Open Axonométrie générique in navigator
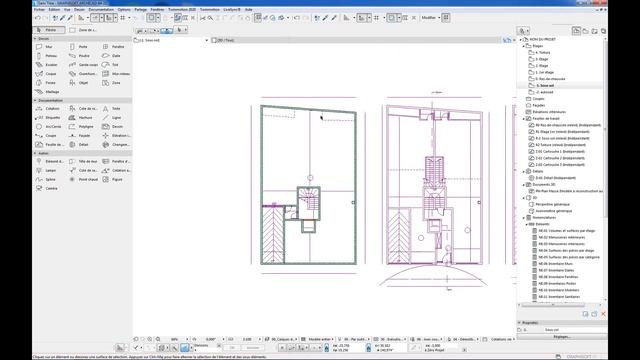640x360 pixels. [550, 211]
